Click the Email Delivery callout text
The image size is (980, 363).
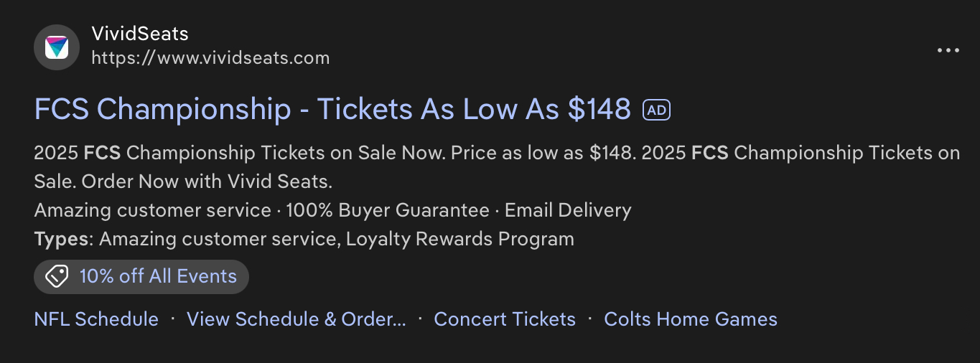[x=568, y=210]
